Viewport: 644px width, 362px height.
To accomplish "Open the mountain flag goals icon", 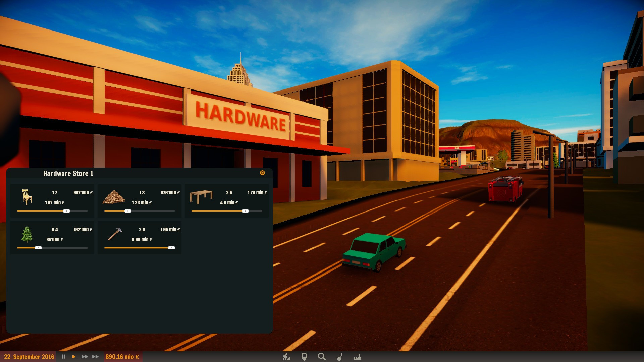I will coord(357,357).
